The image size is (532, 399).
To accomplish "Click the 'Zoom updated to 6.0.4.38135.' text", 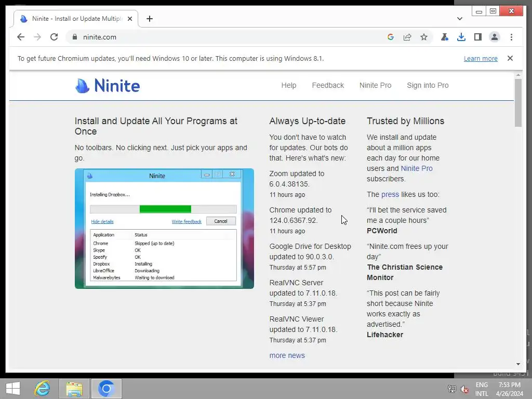I will point(297,179).
